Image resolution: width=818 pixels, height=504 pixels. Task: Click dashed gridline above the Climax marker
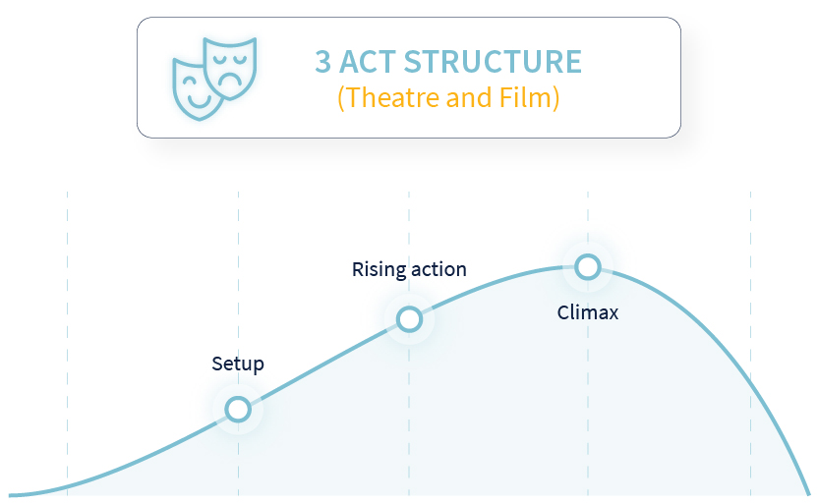588,221
